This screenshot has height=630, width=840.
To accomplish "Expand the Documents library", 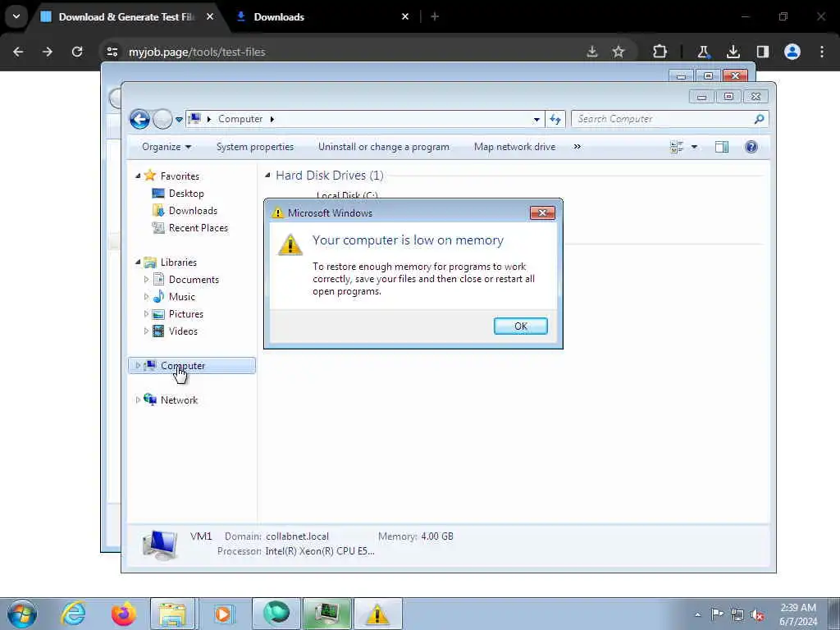I will coord(146,279).
